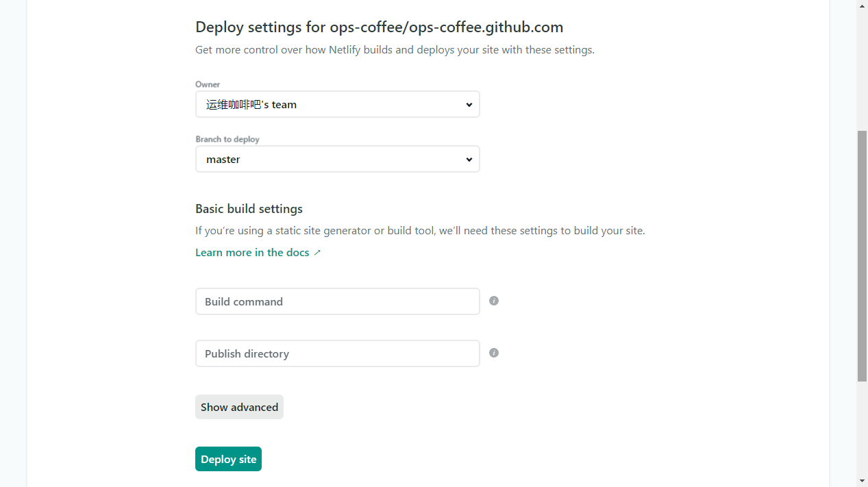868x487 pixels.
Task: Expand the Branch to deploy dropdown showing master
Action: click(337, 160)
